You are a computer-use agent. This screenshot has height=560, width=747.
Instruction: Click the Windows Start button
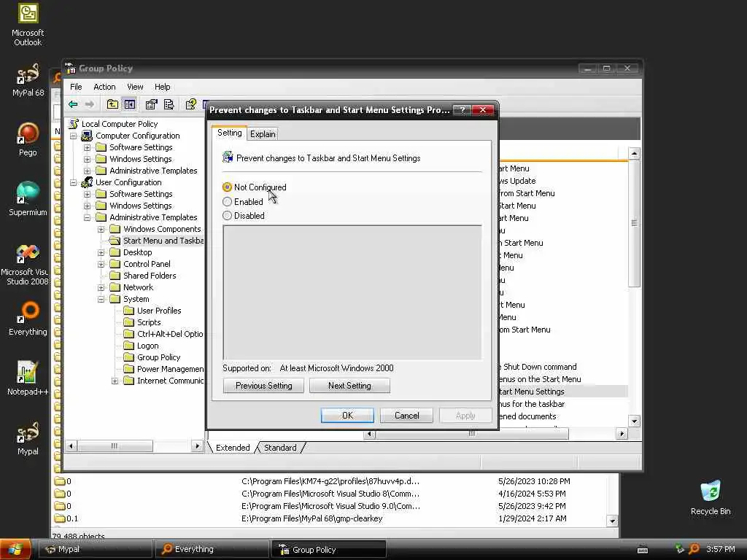[x=15, y=549]
